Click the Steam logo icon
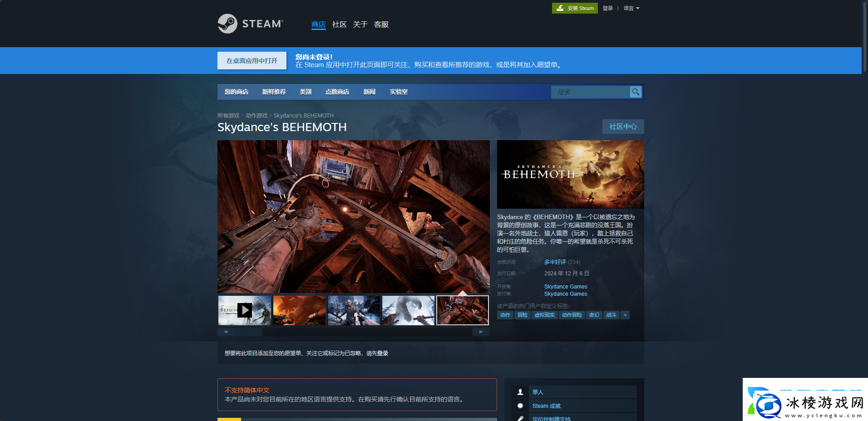This screenshot has height=421, width=868. 227,24
